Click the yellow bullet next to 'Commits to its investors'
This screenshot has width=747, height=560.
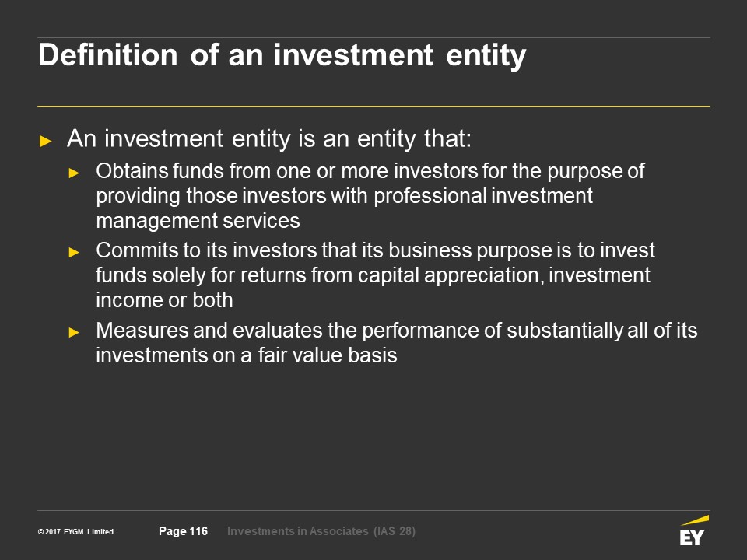click(74, 252)
